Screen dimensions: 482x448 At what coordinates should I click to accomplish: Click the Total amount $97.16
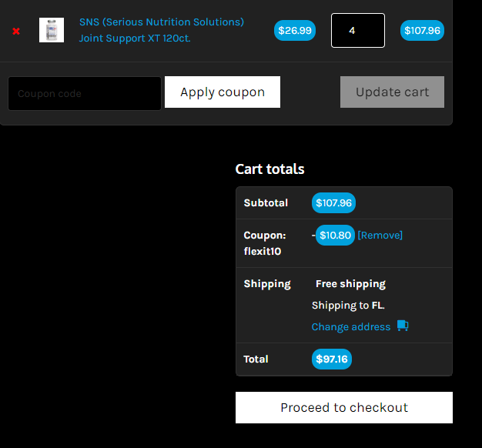click(x=332, y=359)
